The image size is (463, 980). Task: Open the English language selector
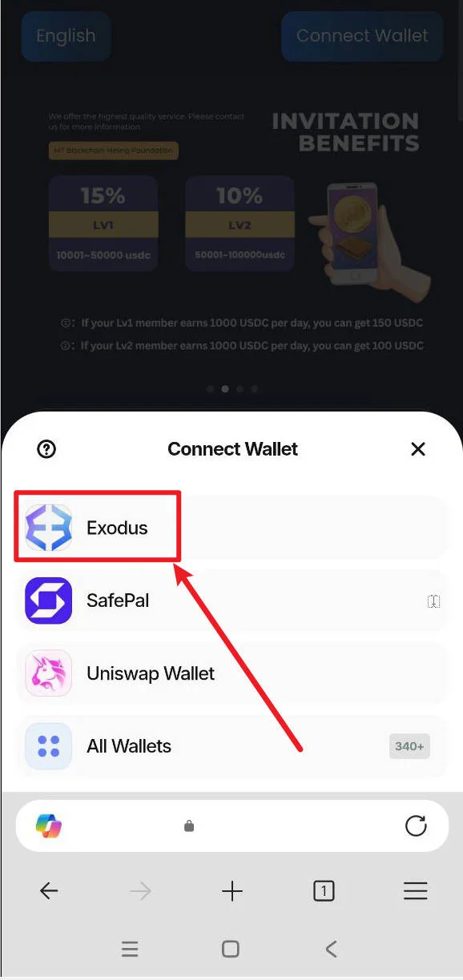tap(66, 36)
